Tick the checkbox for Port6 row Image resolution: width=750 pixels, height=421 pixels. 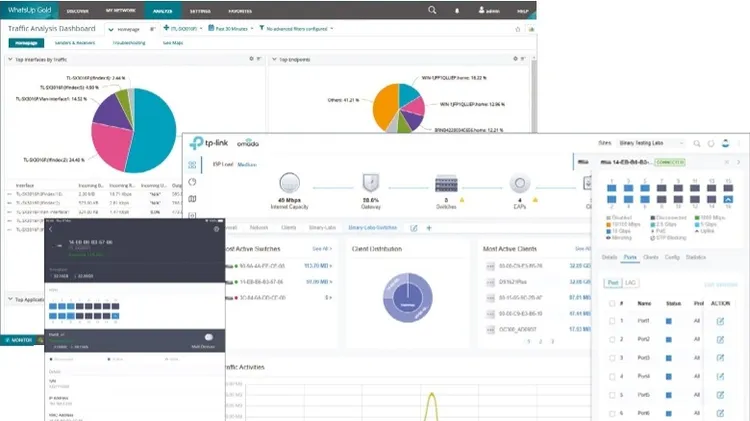pyautogui.click(x=612, y=413)
